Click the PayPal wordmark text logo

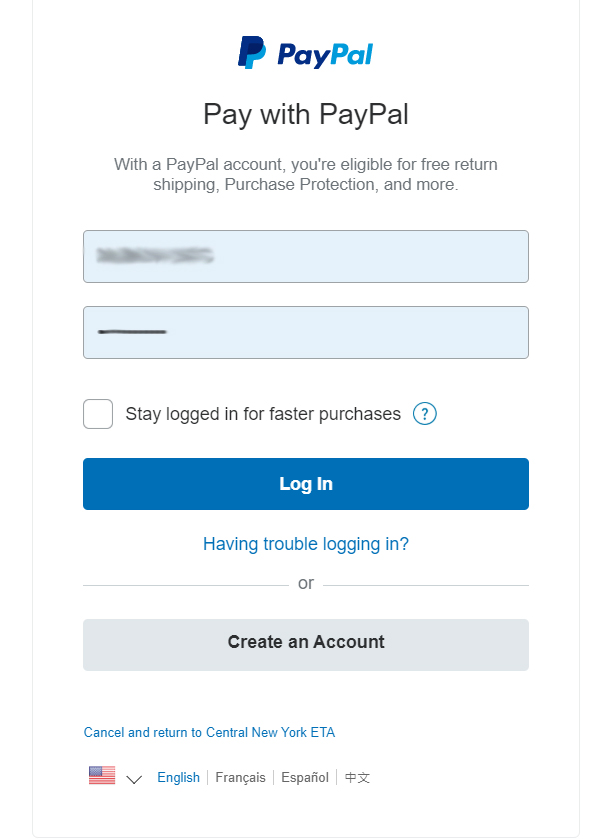pos(325,55)
